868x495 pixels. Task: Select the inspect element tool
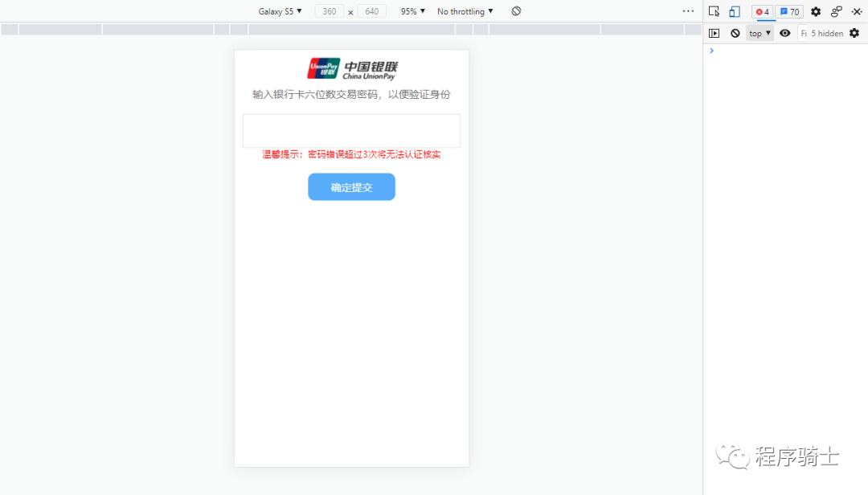click(x=714, y=11)
